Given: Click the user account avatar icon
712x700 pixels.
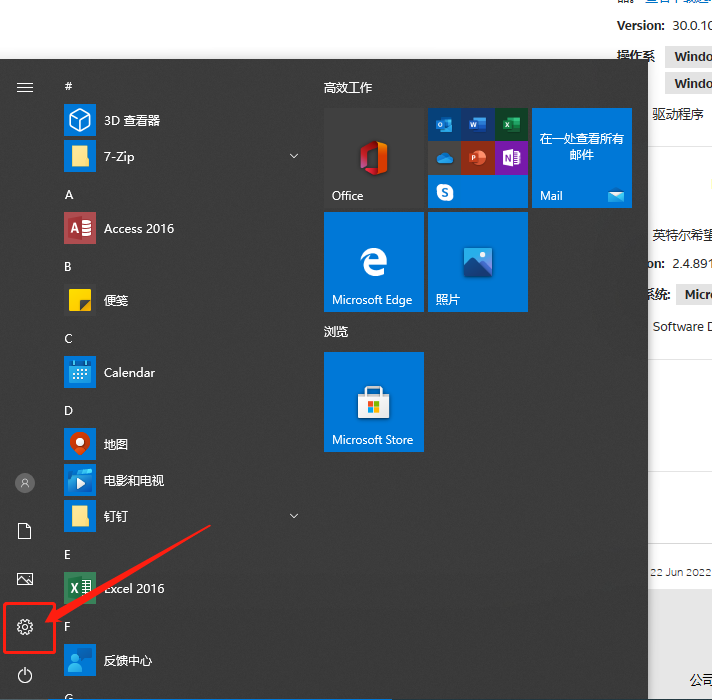Looking at the screenshot, I should (x=25, y=483).
